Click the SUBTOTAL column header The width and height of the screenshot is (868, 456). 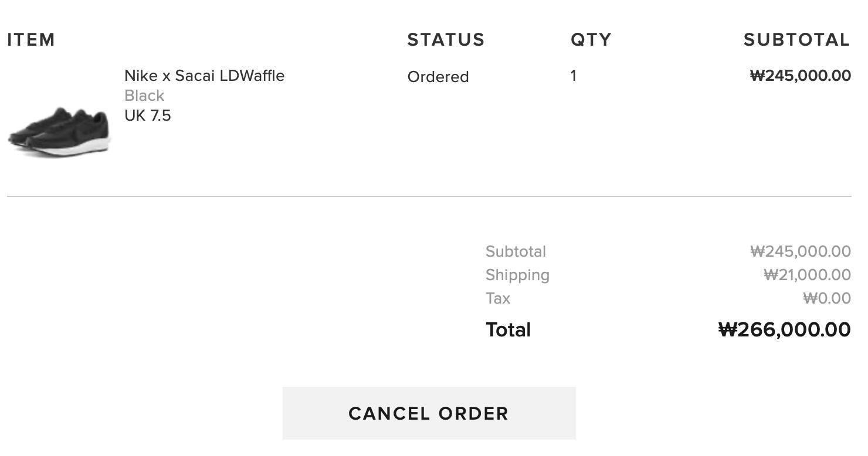click(796, 40)
